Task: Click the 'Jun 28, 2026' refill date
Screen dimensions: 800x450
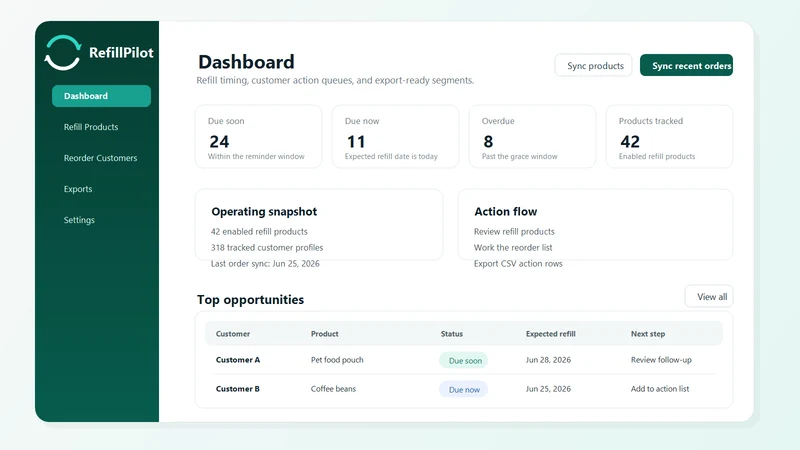Action: [548, 360]
